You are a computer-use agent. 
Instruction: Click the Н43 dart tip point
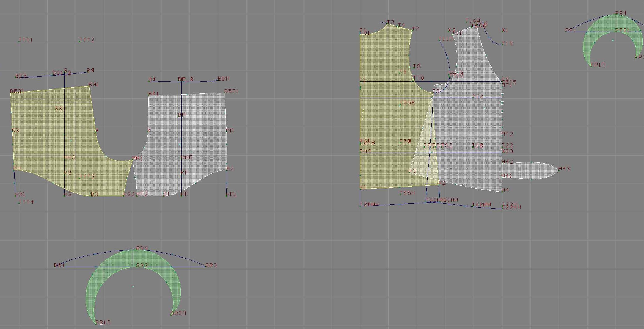[559, 170]
